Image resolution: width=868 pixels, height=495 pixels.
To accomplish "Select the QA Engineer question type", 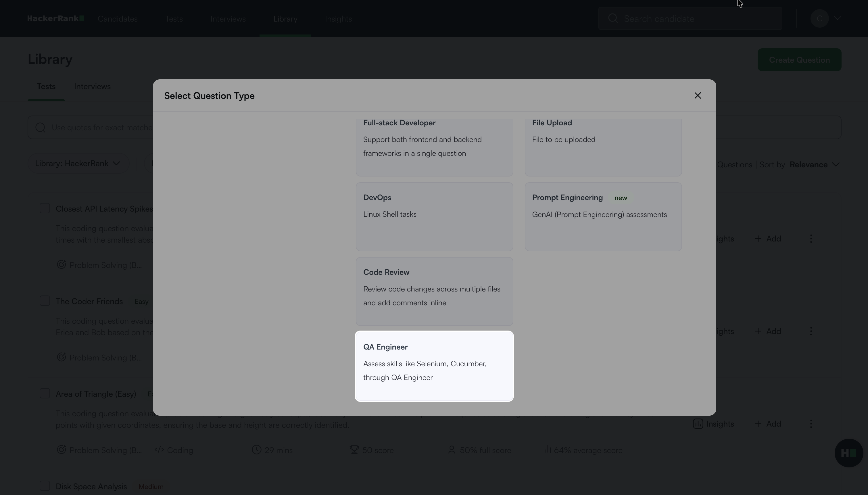I will point(434,366).
